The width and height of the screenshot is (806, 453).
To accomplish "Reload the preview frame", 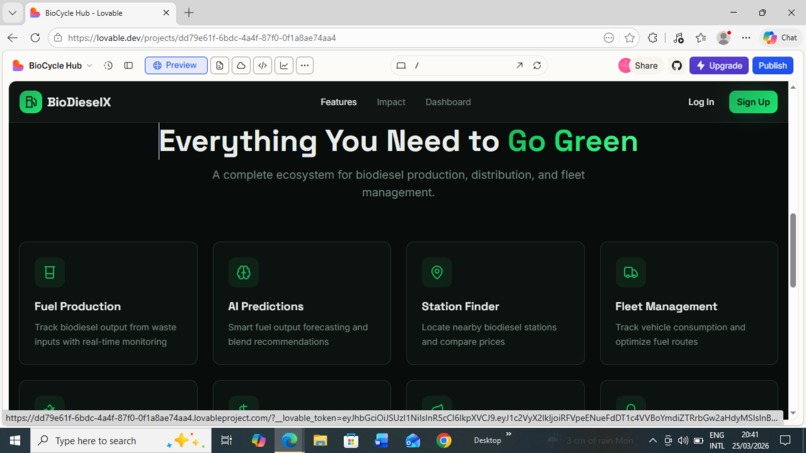I will (537, 65).
